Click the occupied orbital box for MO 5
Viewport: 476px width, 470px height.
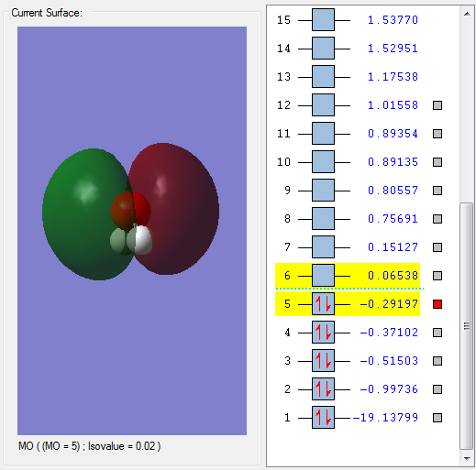point(323,304)
